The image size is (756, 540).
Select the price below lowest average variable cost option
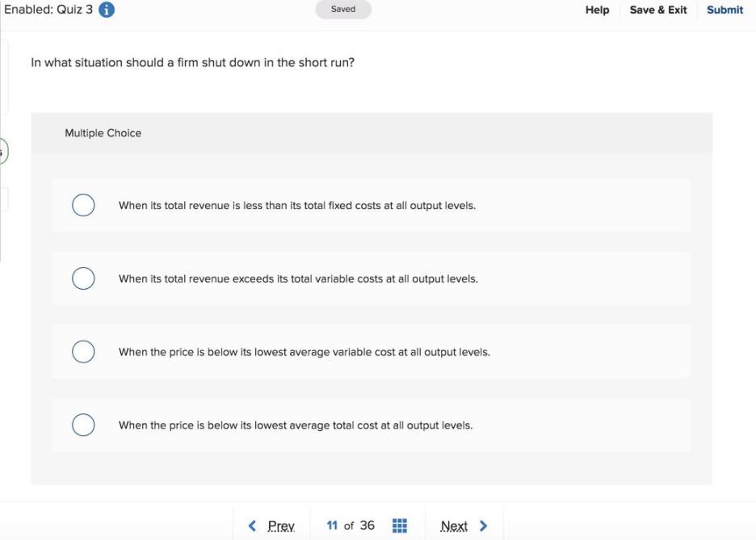tap(83, 351)
